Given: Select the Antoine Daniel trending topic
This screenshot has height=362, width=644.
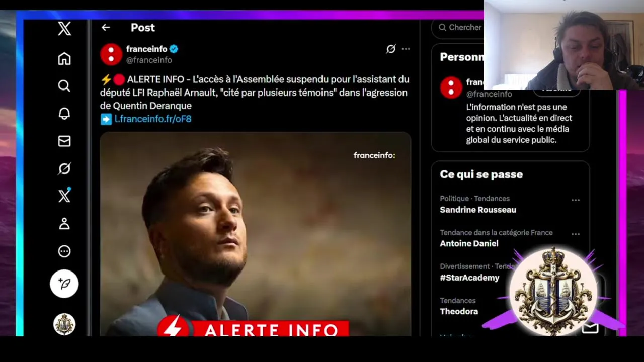Looking at the screenshot, I should (469, 243).
